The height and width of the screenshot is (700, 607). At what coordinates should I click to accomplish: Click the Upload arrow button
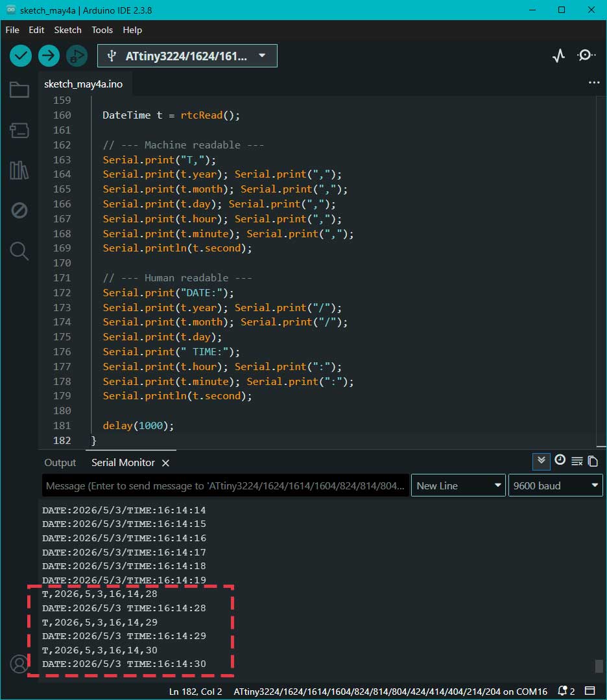click(49, 56)
